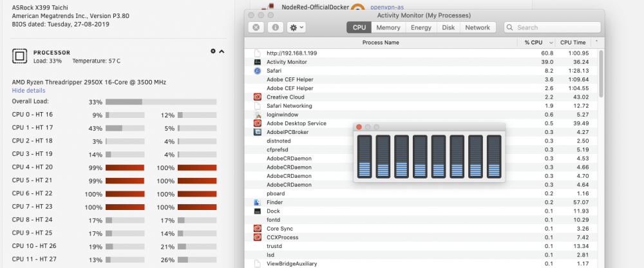This screenshot has width=644, height=268.
Task: Click the ViewBridgeAuxiliary document icon
Action: tap(258, 264)
